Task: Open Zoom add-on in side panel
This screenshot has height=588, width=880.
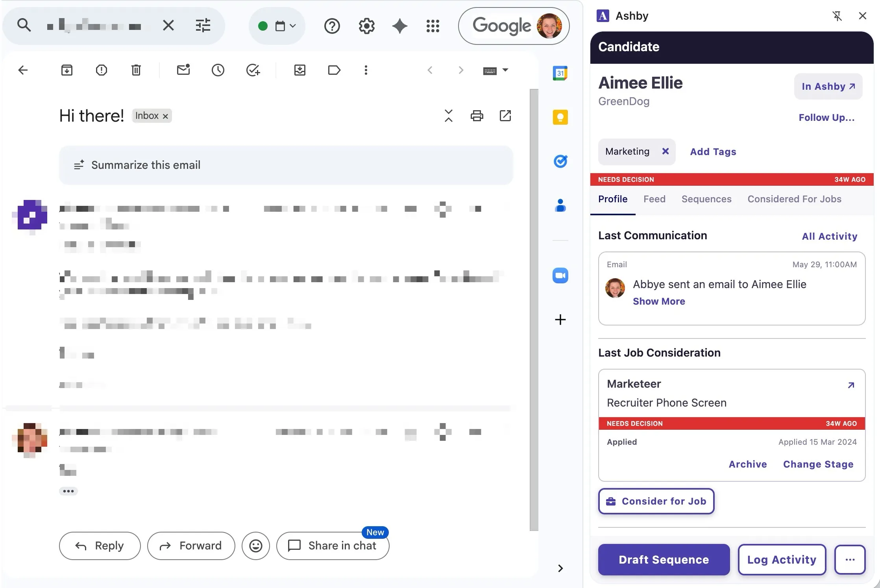Action: (x=560, y=276)
